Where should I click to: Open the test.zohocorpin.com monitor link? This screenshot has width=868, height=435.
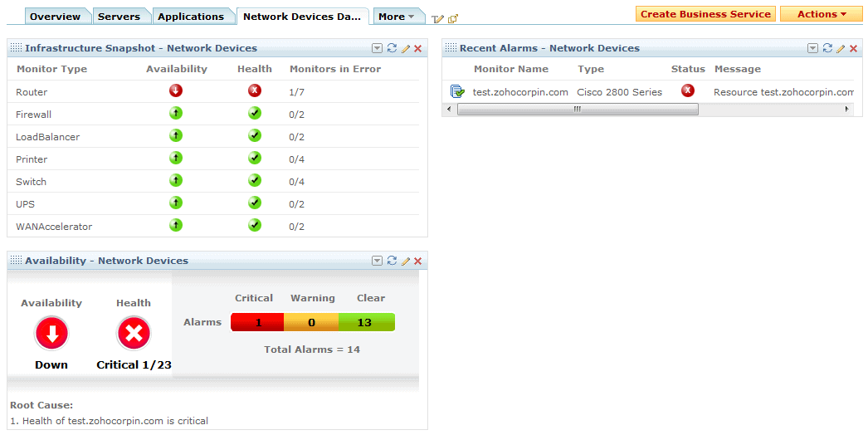520,92
